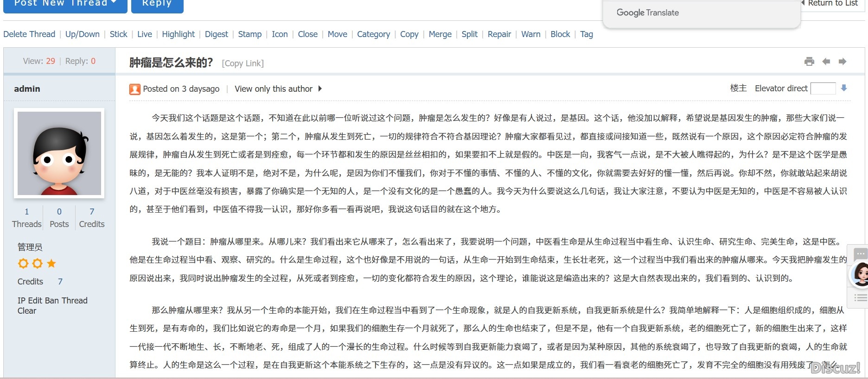The height and width of the screenshot is (379, 868).
Task: Click Return to List link
Action: 833,3
